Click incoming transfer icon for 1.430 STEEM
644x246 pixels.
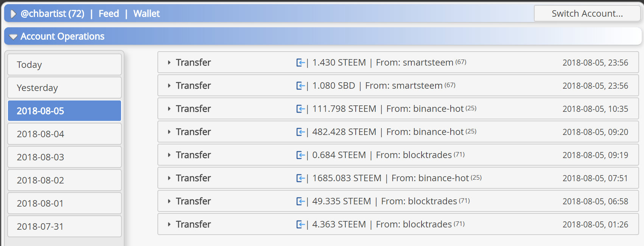(300, 63)
